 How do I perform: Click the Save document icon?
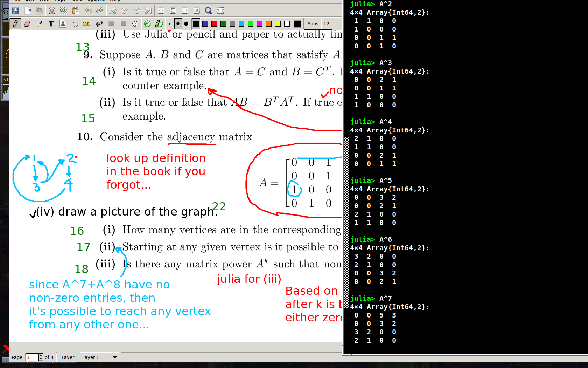pos(15,11)
